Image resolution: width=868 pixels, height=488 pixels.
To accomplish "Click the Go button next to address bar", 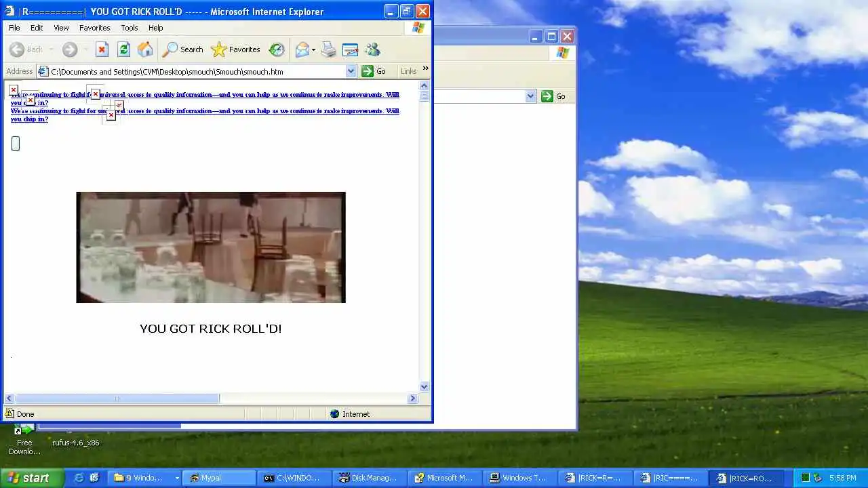I will tap(374, 71).
